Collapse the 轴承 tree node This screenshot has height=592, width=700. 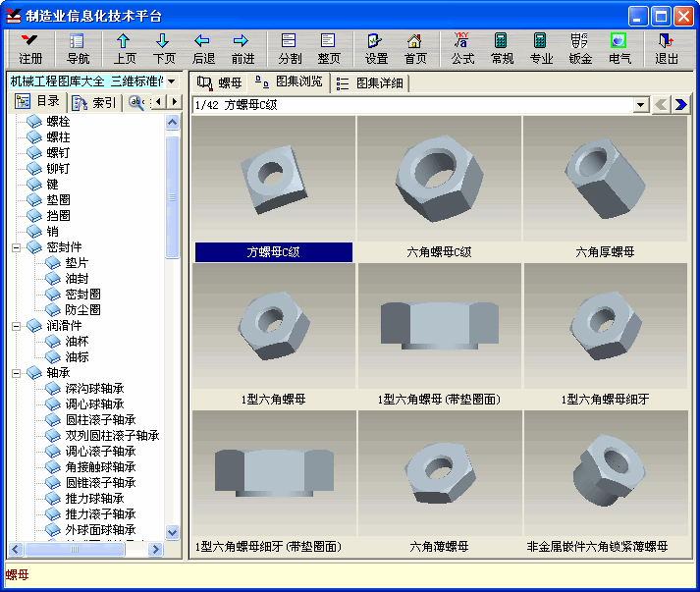point(18,373)
